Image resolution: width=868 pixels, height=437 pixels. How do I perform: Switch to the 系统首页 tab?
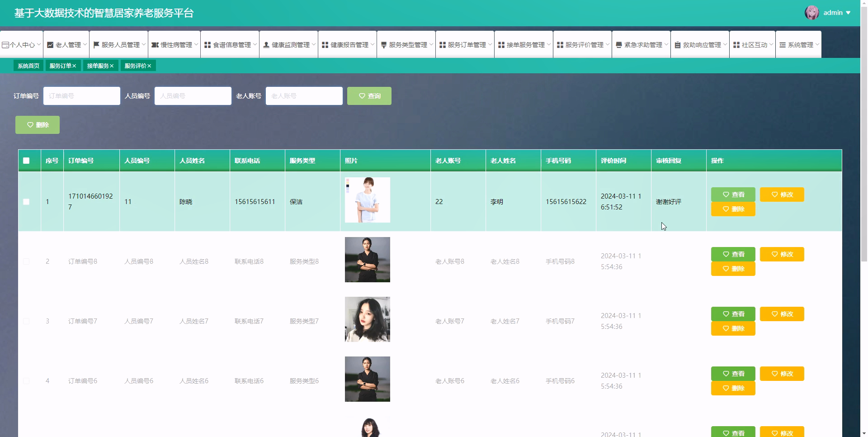(28, 66)
